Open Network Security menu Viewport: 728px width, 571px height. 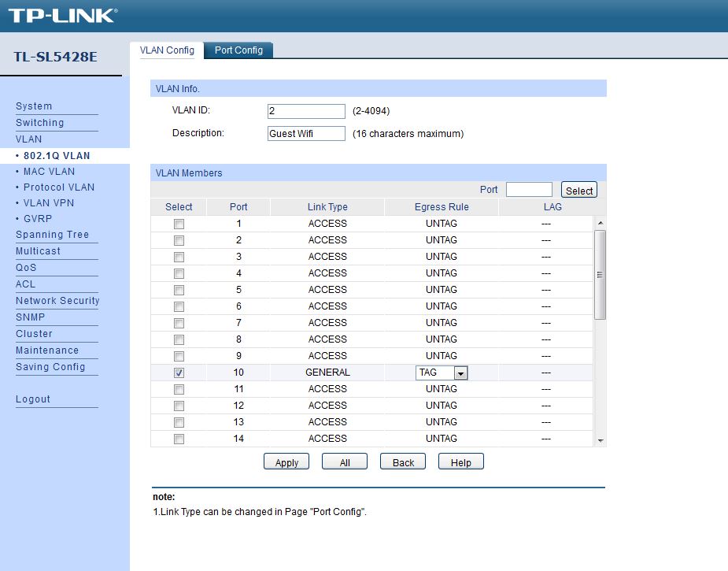(57, 301)
